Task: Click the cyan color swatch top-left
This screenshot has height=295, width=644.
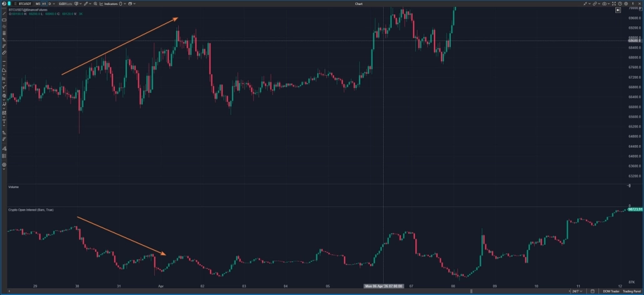Action: 9,4
